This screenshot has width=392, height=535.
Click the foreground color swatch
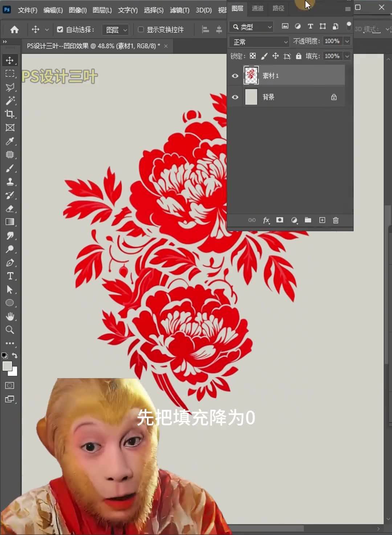tap(7, 366)
